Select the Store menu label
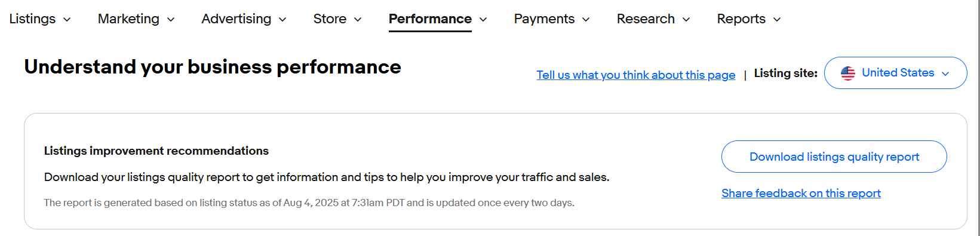Image resolution: width=980 pixels, height=236 pixels. tap(330, 19)
